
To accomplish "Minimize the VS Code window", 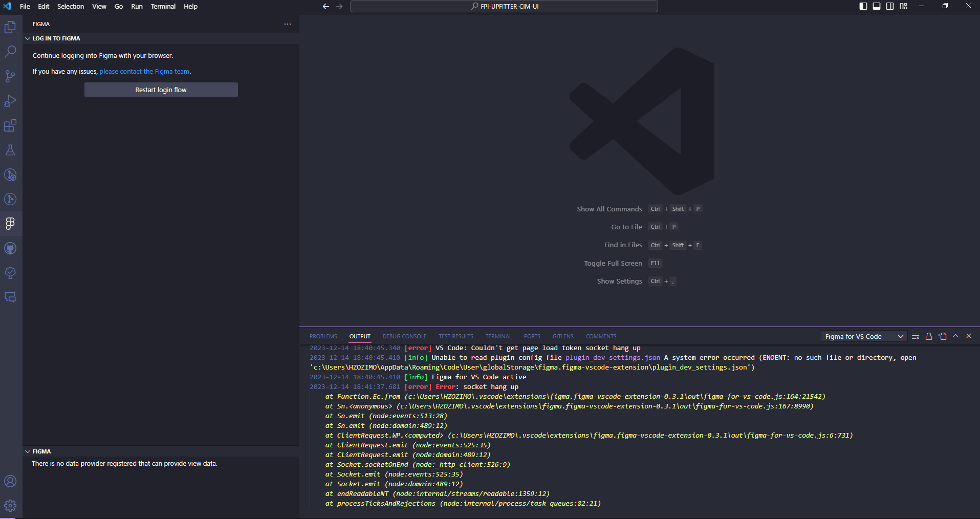I will click(x=922, y=6).
